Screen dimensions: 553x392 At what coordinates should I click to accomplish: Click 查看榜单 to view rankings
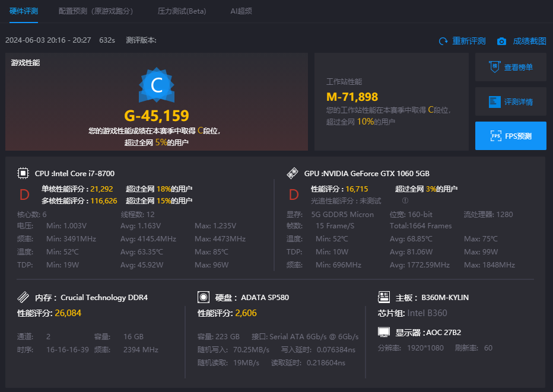[510, 67]
